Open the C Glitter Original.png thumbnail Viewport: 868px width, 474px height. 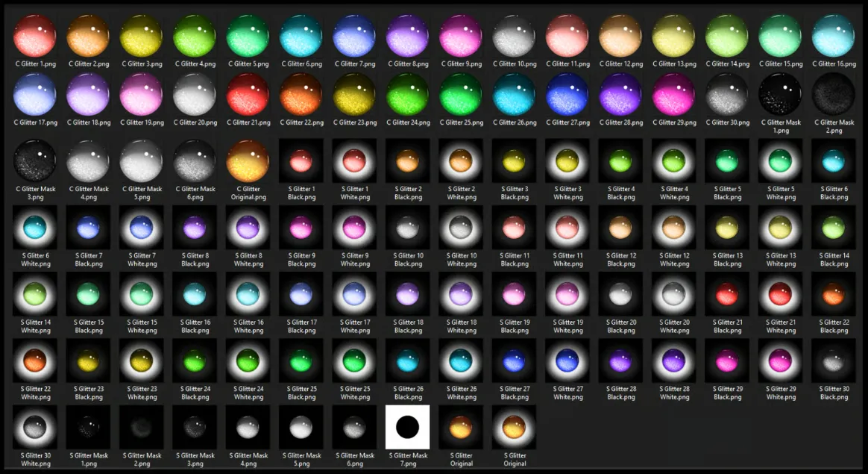(x=248, y=160)
